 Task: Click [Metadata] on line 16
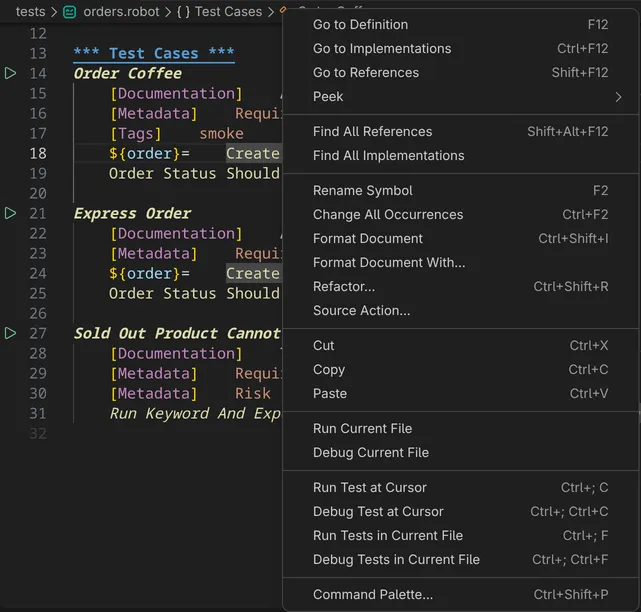click(x=154, y=114)
